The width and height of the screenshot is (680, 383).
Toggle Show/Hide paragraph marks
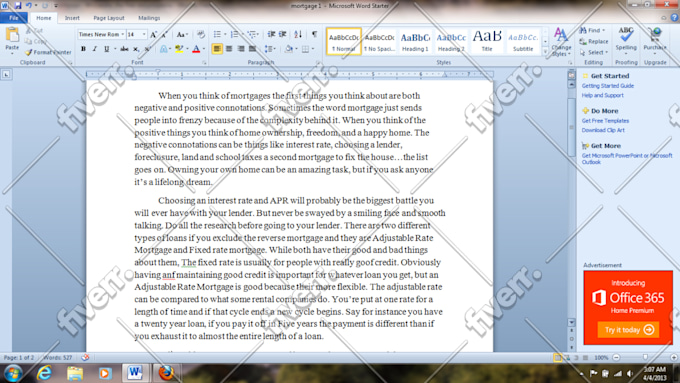pos(314,34)
